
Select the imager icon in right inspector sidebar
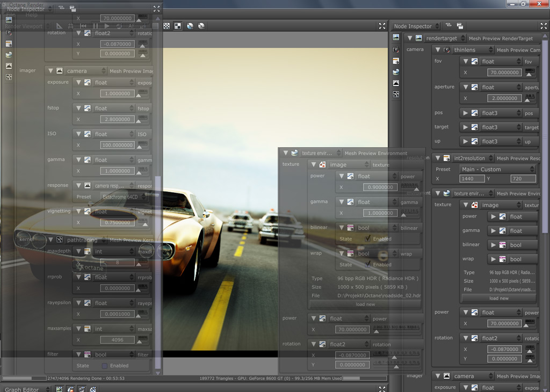coord(396,83)
